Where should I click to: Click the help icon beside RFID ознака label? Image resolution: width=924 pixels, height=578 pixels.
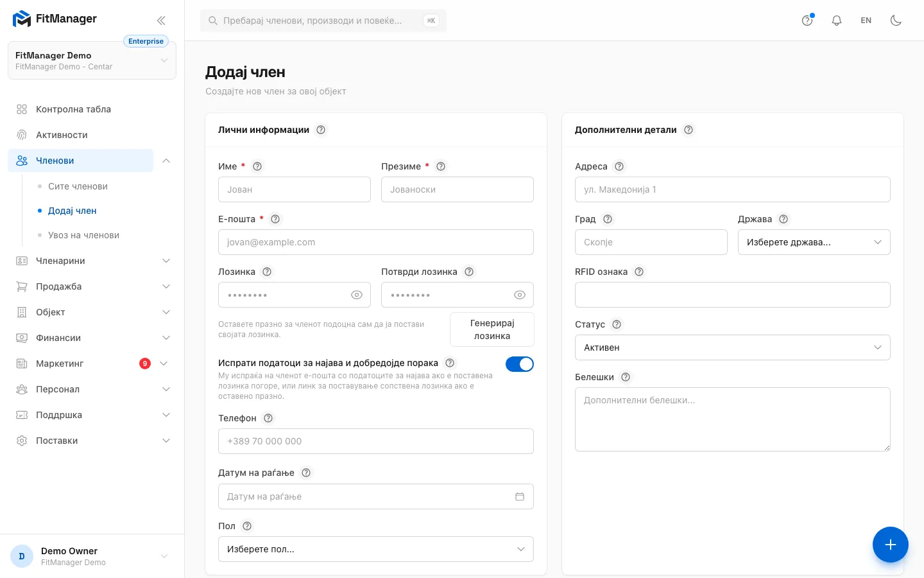tap(639, 272)
